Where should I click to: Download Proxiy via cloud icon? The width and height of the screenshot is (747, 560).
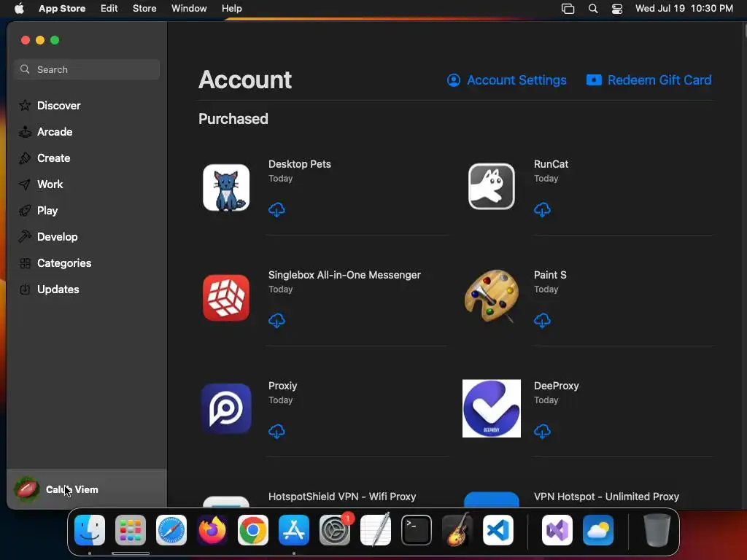276,432
